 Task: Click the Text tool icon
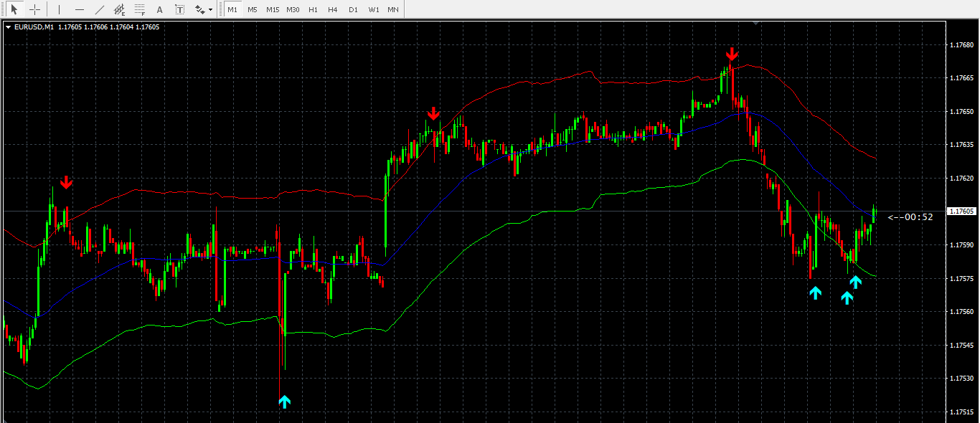pyautogui.click(x=159, y=10)
